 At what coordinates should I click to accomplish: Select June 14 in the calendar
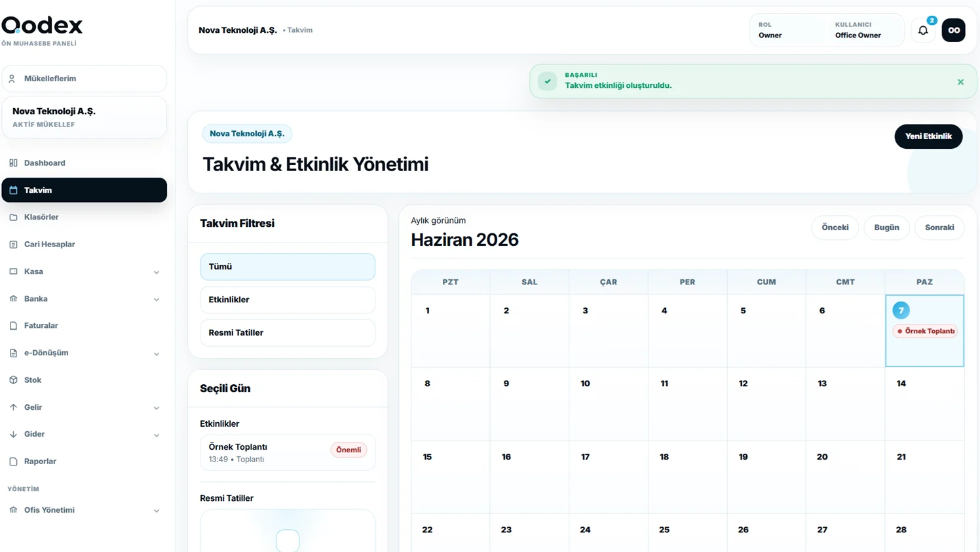924,404
